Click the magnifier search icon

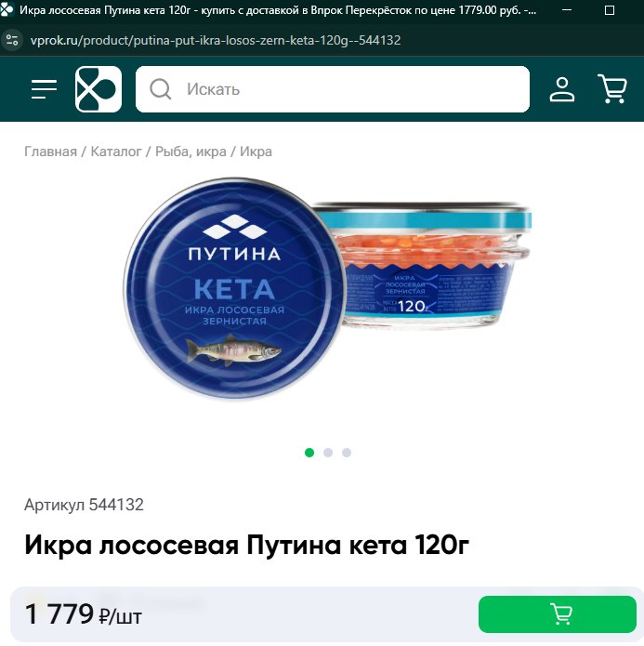point(160,89)
